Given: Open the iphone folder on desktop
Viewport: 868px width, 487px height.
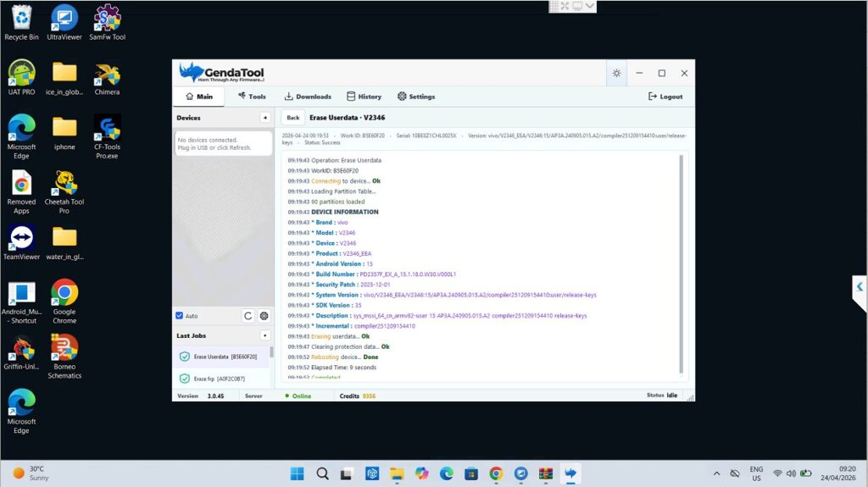Looking at the screenshot, I should [x=64, y=133].
